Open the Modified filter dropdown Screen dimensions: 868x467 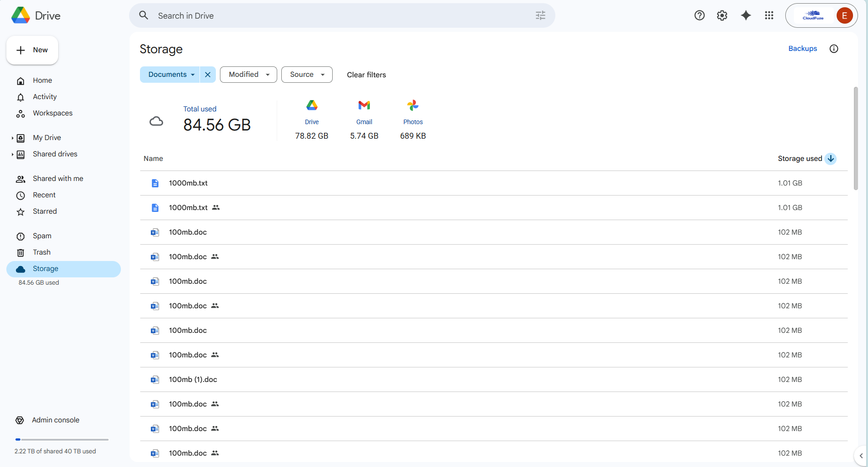(x=248, y=74)
